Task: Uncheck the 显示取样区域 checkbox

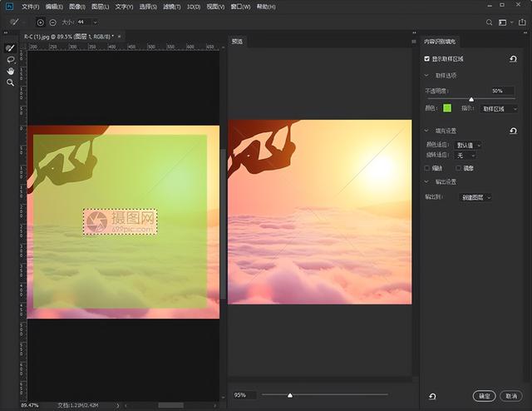Action: click(427, 59)
